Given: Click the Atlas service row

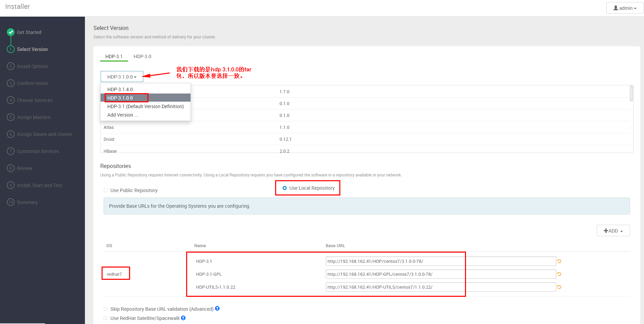Looking at the screenshot, I should (x=365, y=127).
